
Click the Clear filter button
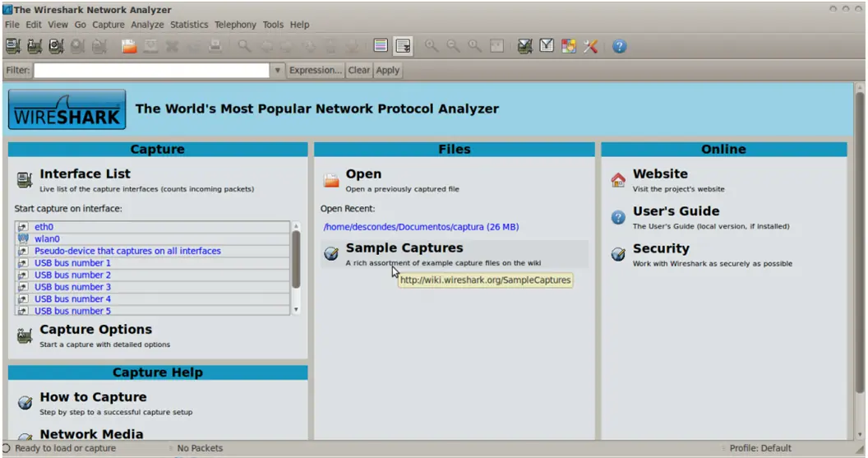358,71
